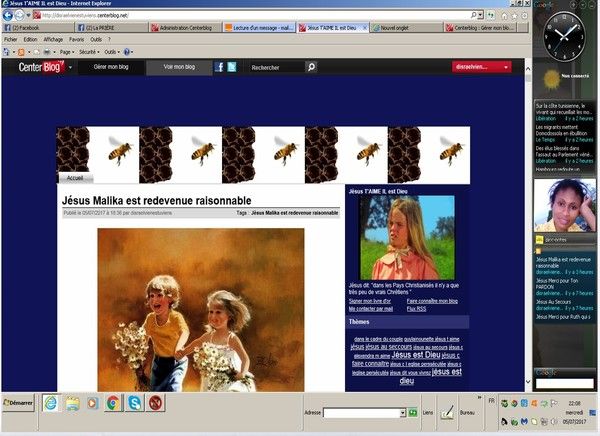Click the Flux RSS link
The width and height of the screenshot is (600, 436).
tap(416, 309)
